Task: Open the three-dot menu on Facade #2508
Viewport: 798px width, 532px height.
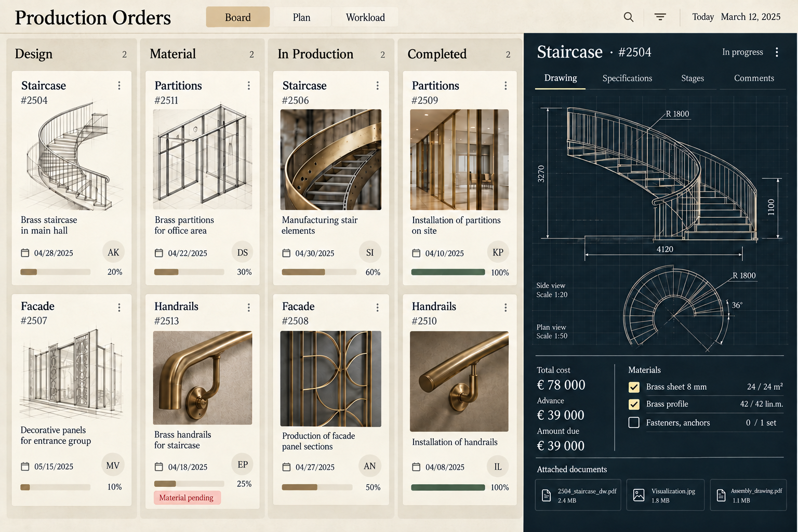Action: pyautogui.click(x=377, y=308)
